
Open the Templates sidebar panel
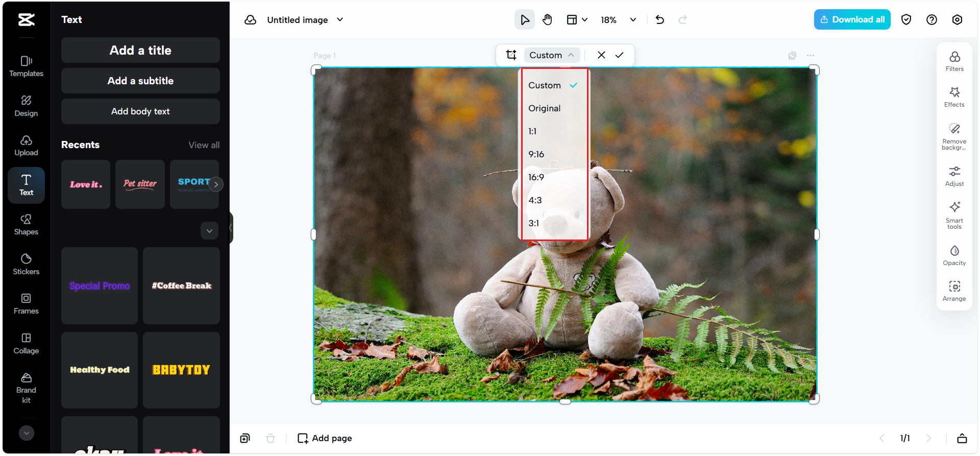point(26,66)
